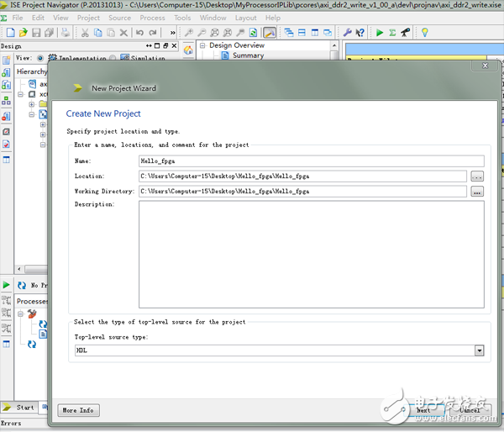
Task: Click the green run arrow in Processes sidebar
Action: click(x=7, y=286)
